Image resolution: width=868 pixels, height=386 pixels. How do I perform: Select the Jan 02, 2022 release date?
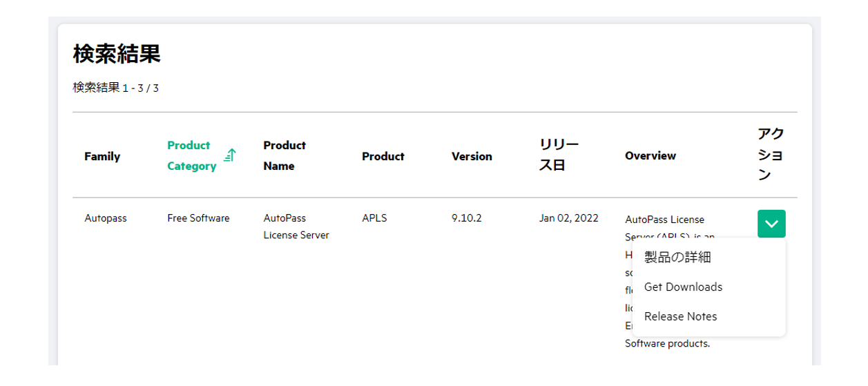(569, 218)
